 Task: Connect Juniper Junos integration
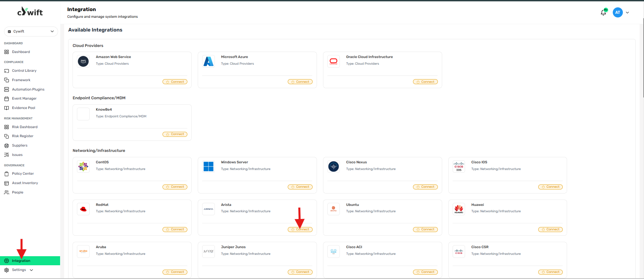300,272
